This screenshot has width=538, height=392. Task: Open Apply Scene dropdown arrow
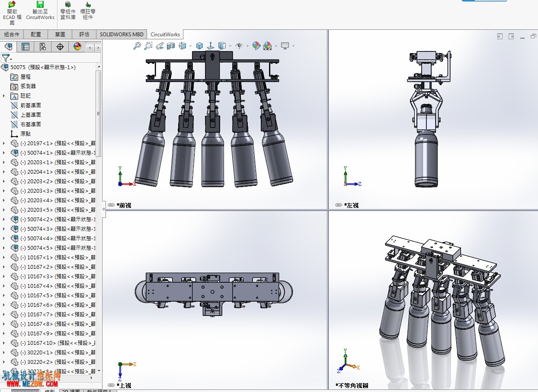click(x=276, y=46)
